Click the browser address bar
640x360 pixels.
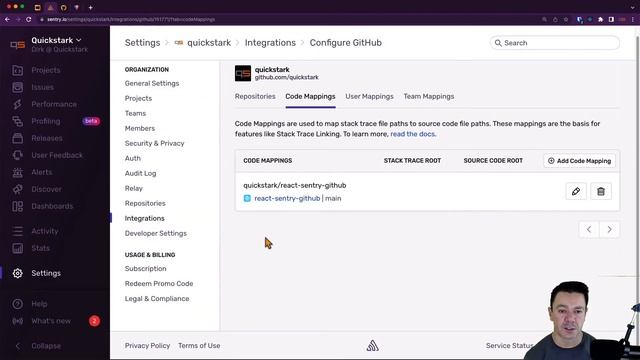tap(286, 19)
